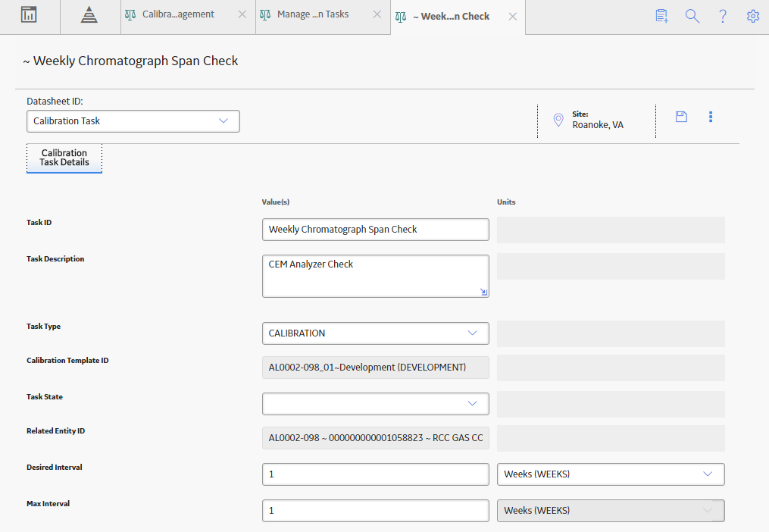Viewport: 769px width, 532px height.
Task: Close the Calibra...agement tab
Action: (242, 14)
